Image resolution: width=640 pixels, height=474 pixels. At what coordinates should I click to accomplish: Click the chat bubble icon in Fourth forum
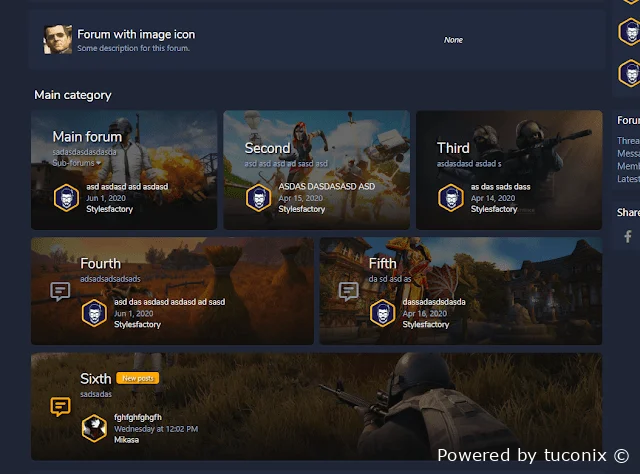tap(60, 292)
